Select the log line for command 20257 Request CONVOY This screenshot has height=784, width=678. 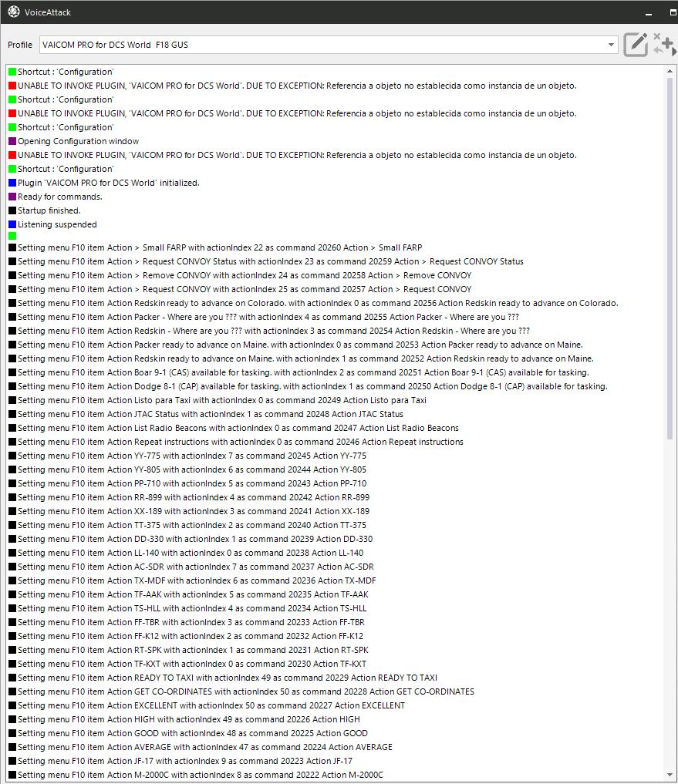(x=240, y=290)
